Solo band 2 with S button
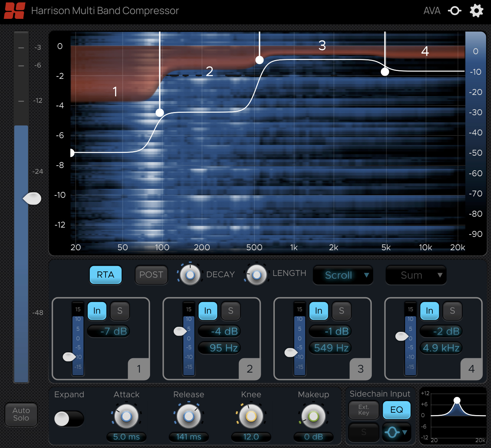Viewport: 491px width, 448px height. point(231,311)
